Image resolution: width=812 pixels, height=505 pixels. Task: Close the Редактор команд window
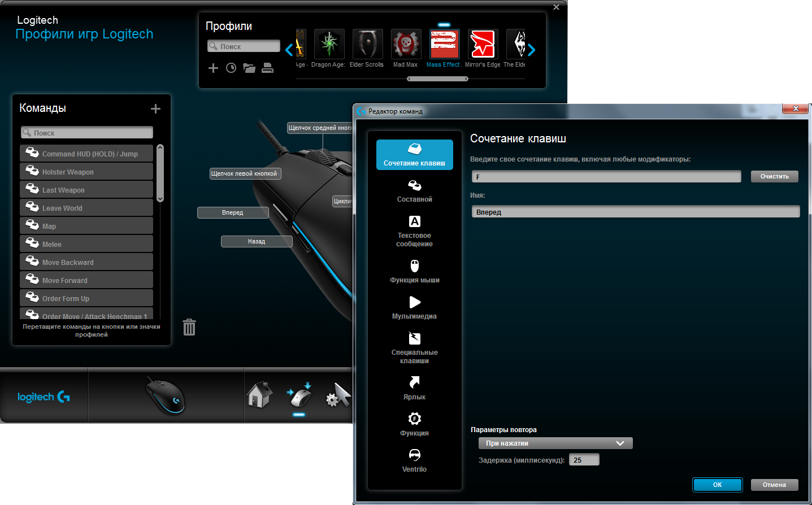[796, 108]
